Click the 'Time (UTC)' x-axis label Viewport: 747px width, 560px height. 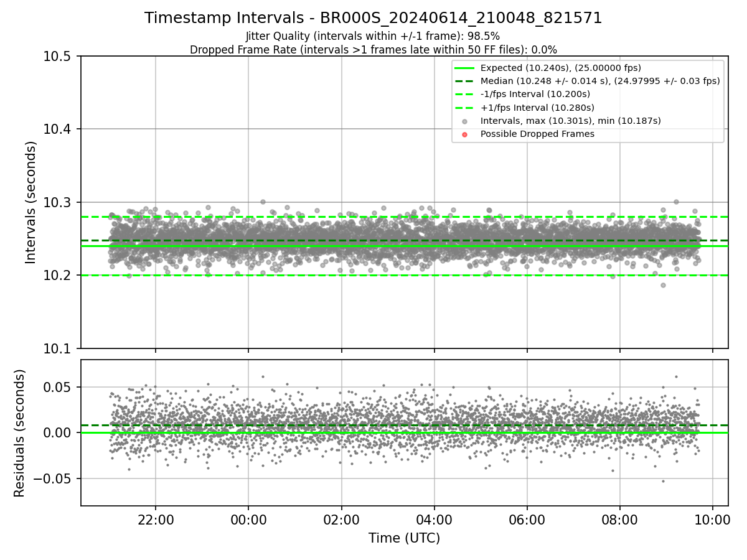(404, 538)
